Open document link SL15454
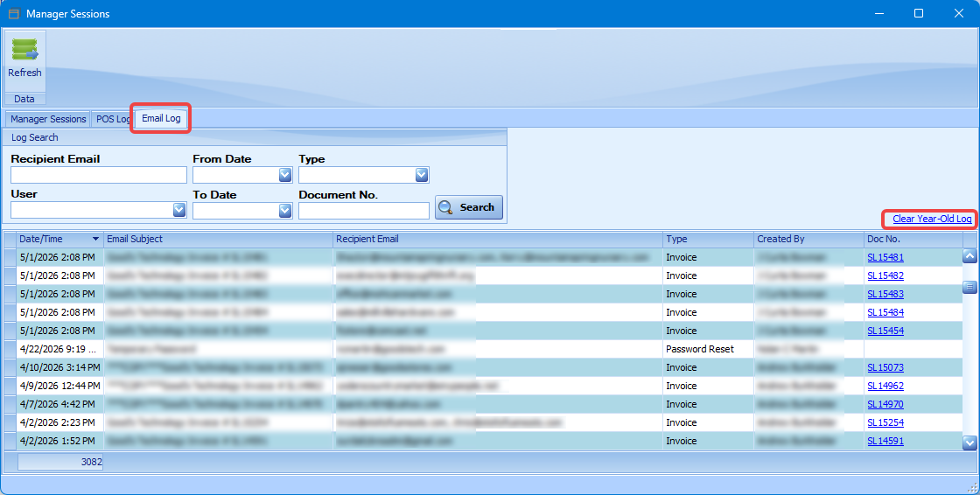 (x=885, y=331)
